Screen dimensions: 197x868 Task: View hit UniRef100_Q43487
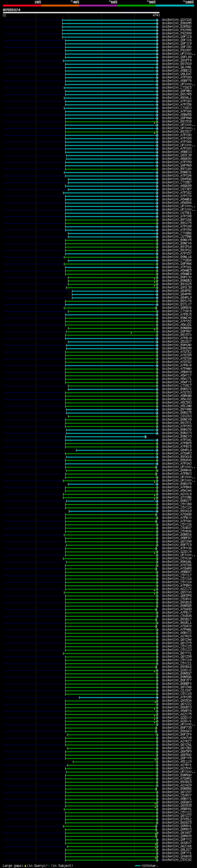[176, 833]
